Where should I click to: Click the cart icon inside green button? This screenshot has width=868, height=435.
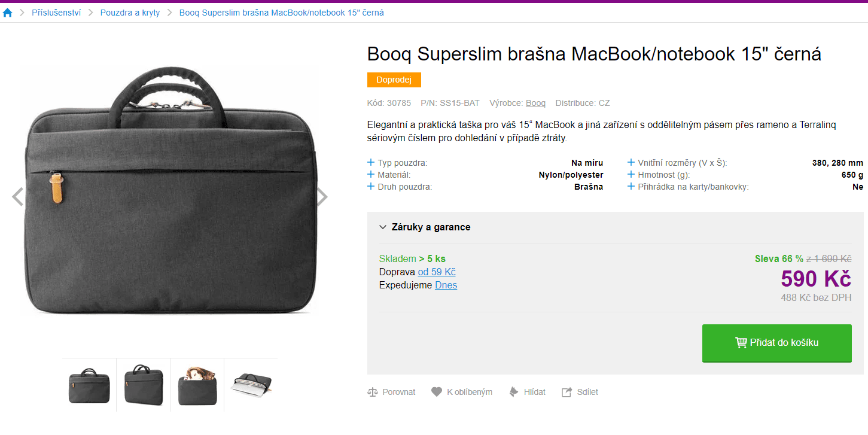[x=741, y=343]
